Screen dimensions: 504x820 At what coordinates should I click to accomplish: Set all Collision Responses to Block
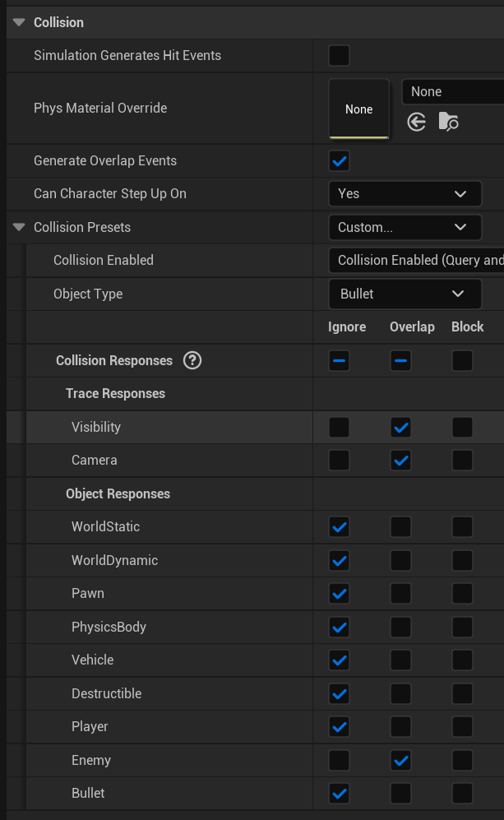462,360
